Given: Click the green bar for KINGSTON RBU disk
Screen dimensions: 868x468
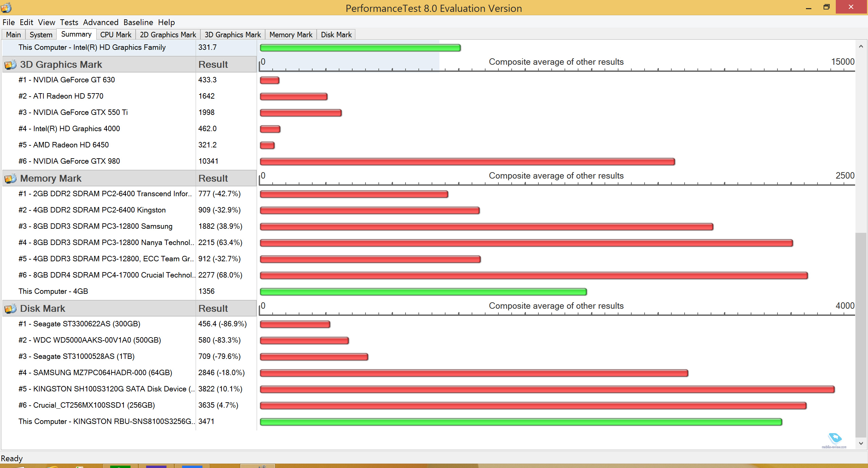Looking at the screenshot, I should 521,422.
